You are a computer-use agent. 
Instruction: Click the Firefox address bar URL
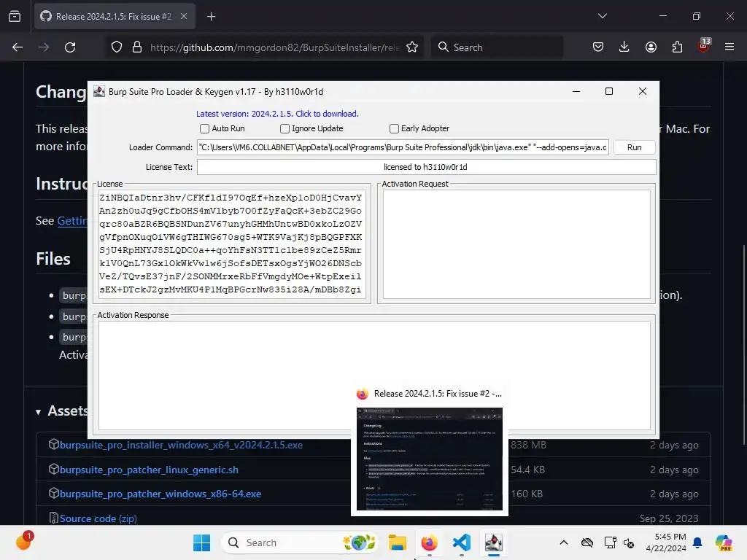[x=274, y=47]
